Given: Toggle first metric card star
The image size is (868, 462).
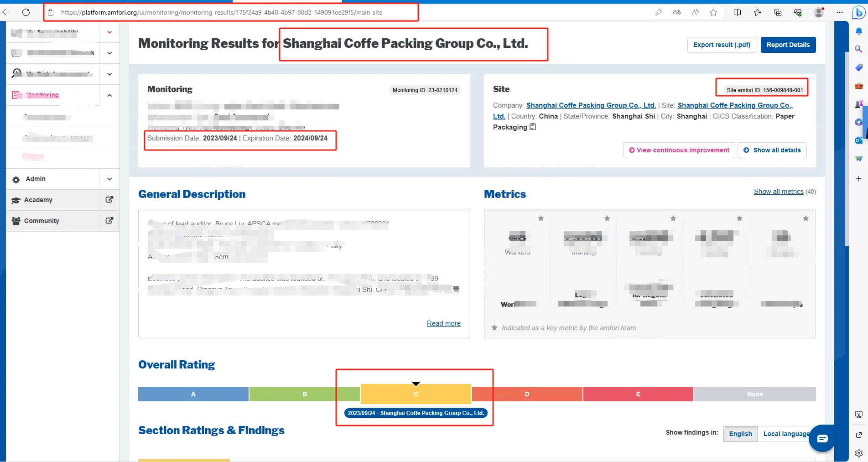Looking at the screenshot, I should pos(541,218).
